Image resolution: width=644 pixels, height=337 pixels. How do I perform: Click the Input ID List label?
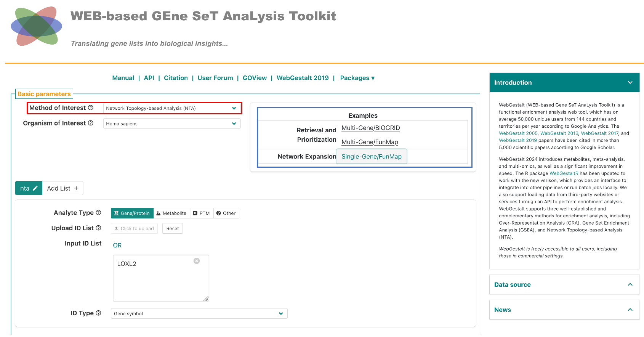tap(83, 243)
